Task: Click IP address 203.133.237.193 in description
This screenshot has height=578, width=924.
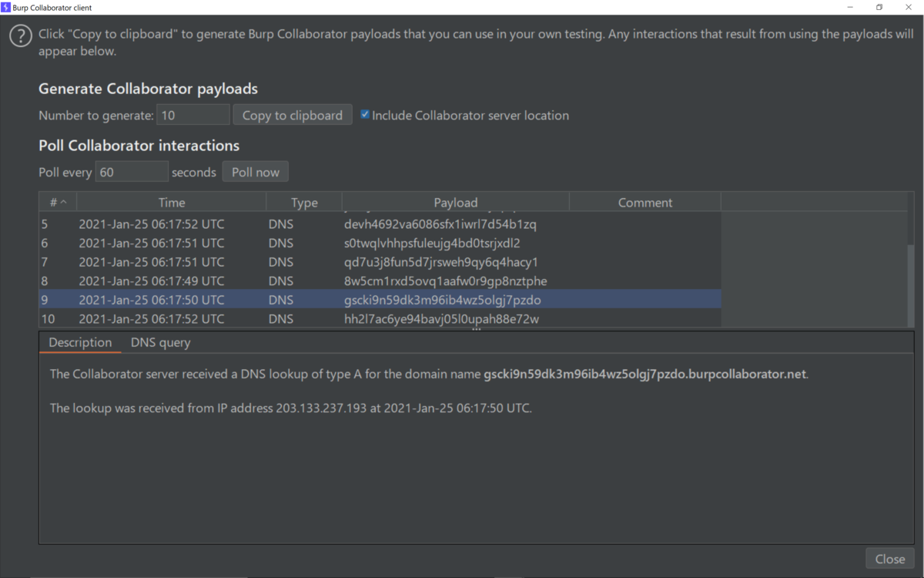Action: coord(321,408)
